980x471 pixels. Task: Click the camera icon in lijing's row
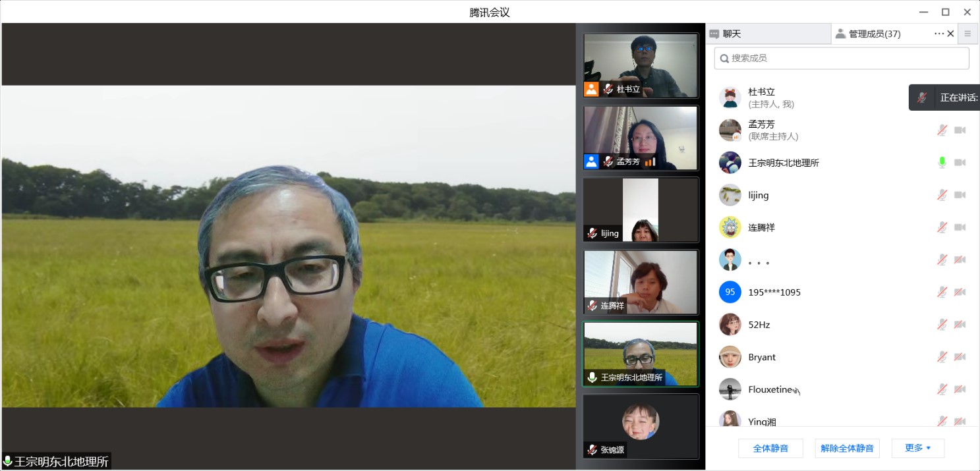pos(960,195)
